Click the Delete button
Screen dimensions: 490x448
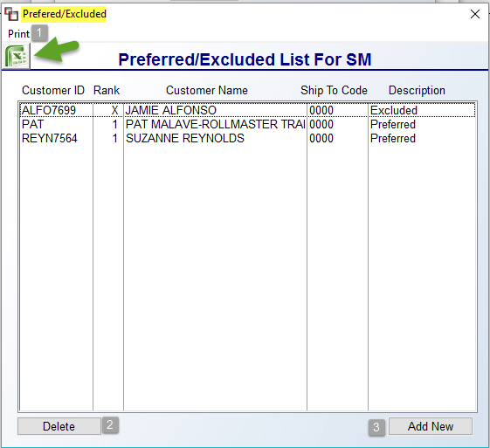(x=59, y=426)
